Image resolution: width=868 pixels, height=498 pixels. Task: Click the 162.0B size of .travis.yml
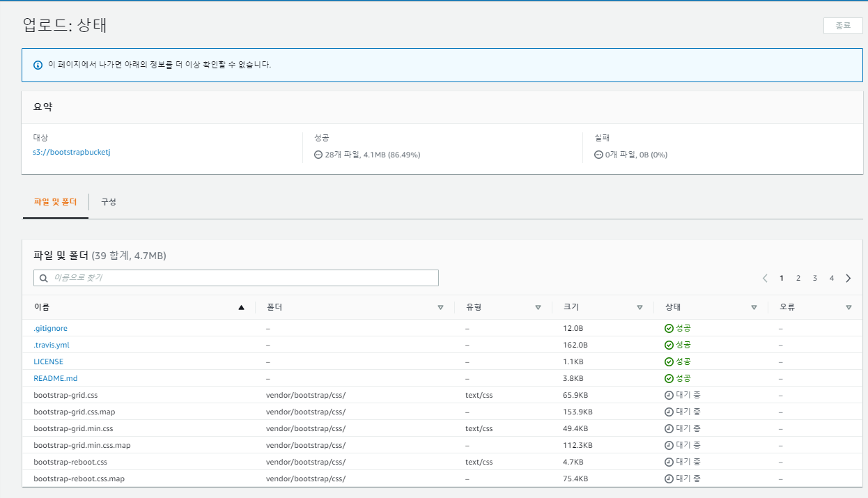575,345
